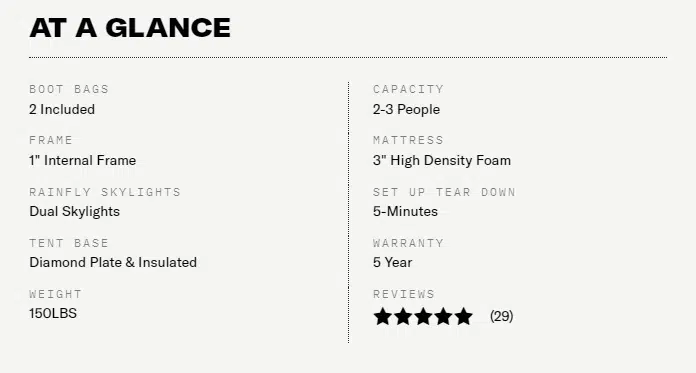Select the 1" Internal Frame text

83,160
